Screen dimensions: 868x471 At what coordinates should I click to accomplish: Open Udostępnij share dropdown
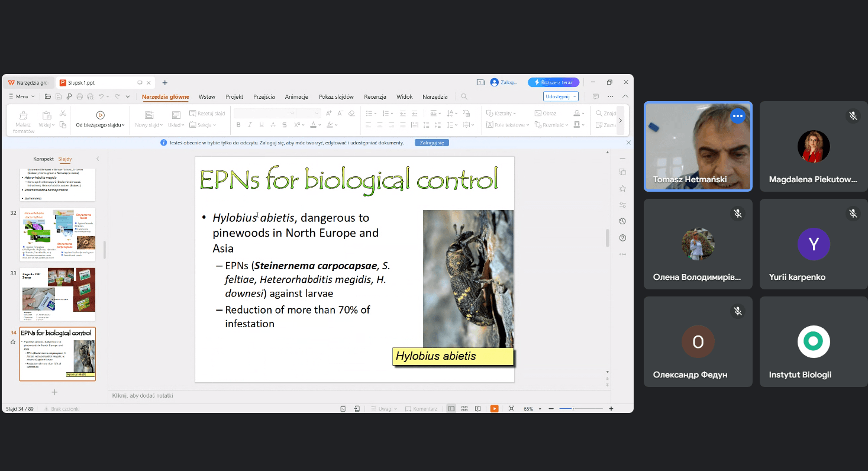pos(560,96)
